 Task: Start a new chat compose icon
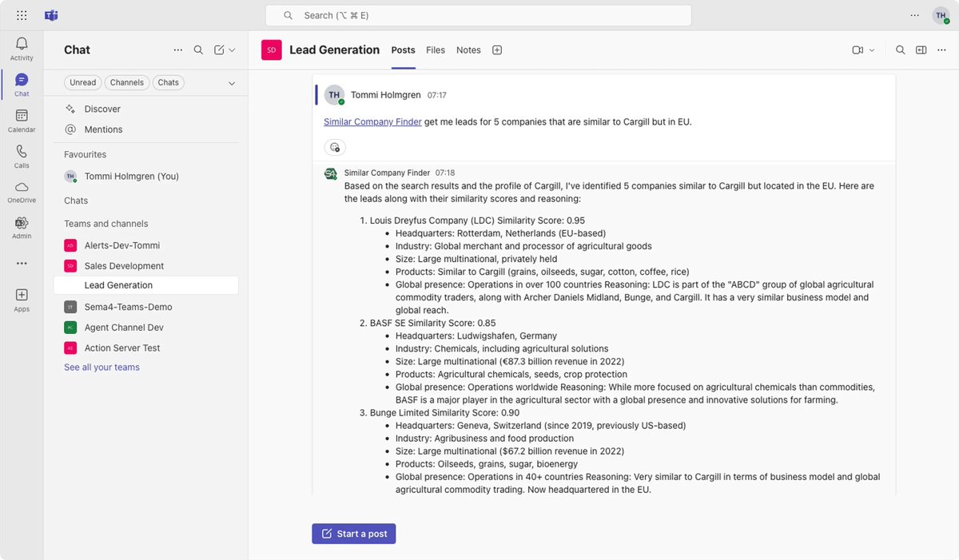[219, 50]
